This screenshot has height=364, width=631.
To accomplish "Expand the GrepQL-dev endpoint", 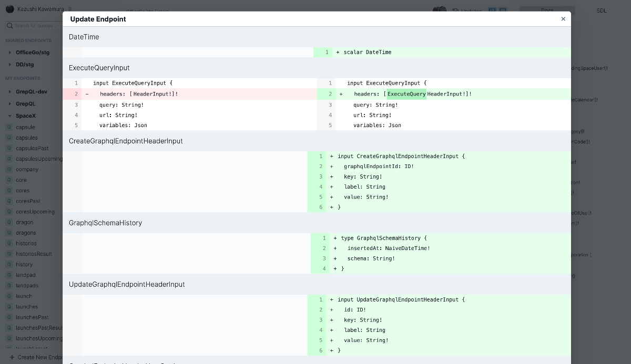I will click(10, 92).
